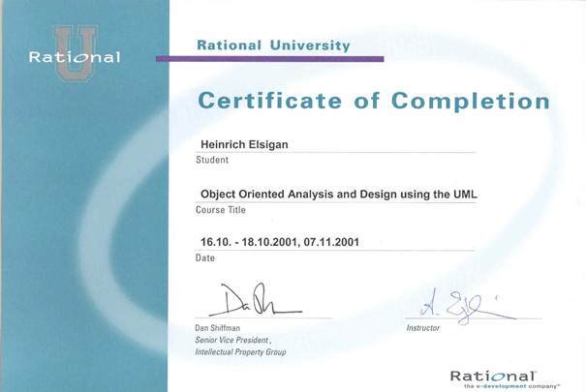Select the date text "16.10. - 18.10.2001, 07.11.2001"

pyautogui.click(x=280, y=242)
